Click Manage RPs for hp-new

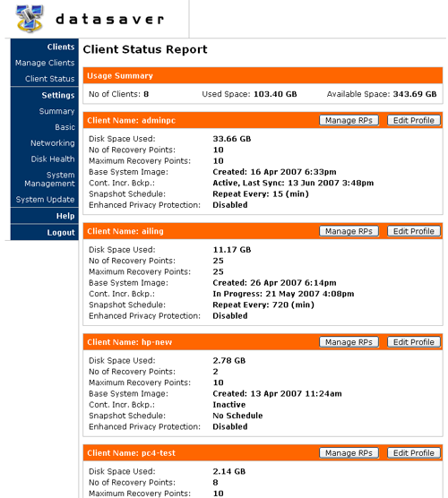pos(349,342)
